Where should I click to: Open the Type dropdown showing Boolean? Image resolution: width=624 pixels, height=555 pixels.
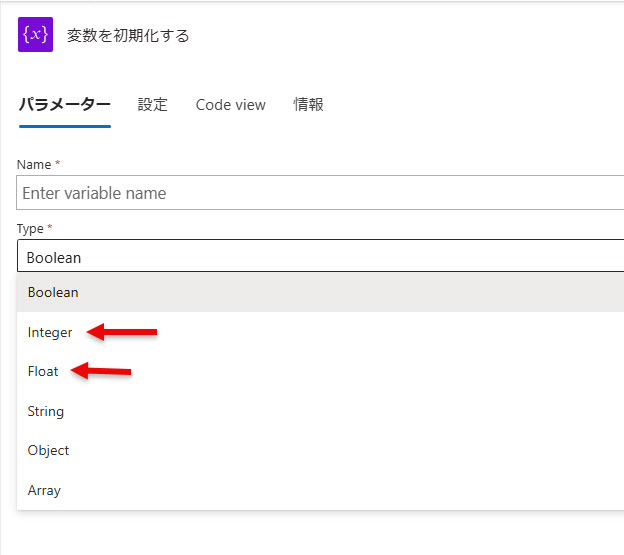point(320,256)
